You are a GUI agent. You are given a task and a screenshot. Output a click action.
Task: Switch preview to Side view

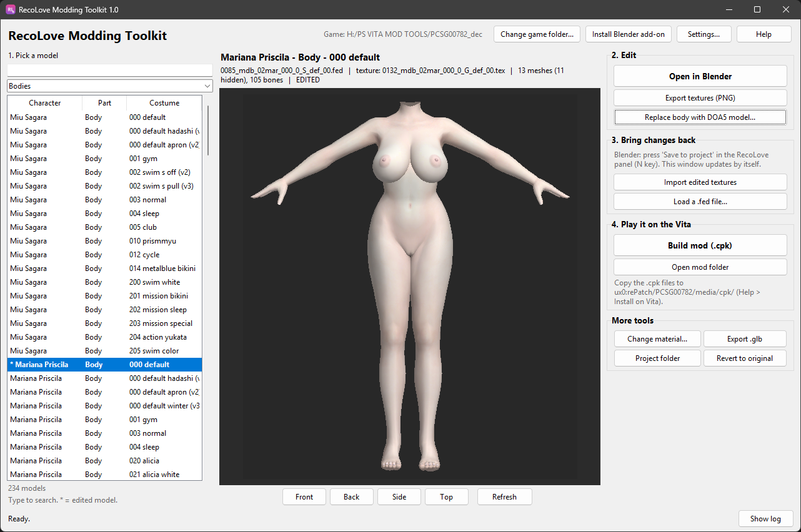click(399, 497)
